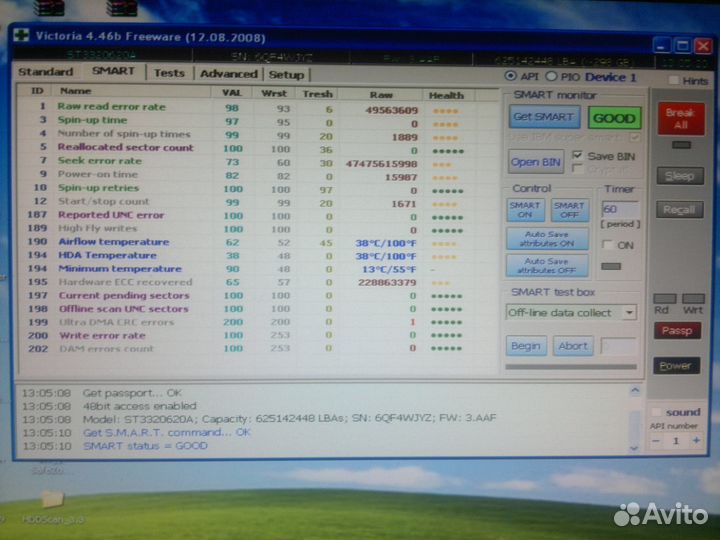Click the Get SMART button
720x540 pixels.
tap(544, 117)
